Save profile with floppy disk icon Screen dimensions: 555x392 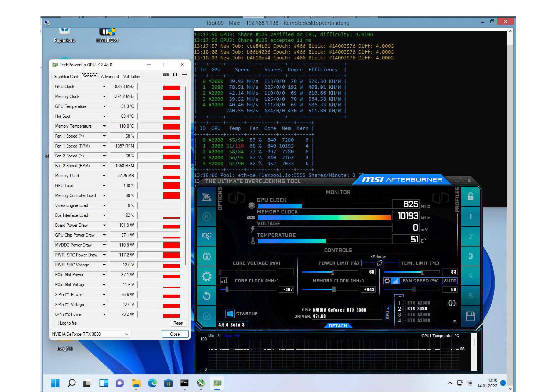pos(470,316)
